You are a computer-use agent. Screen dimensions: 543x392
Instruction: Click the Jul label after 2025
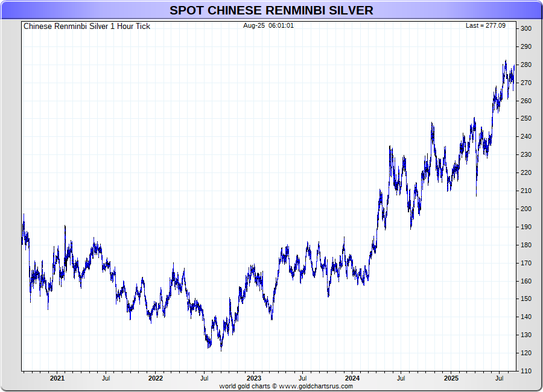pyautogui.click(x=500, y=378)
